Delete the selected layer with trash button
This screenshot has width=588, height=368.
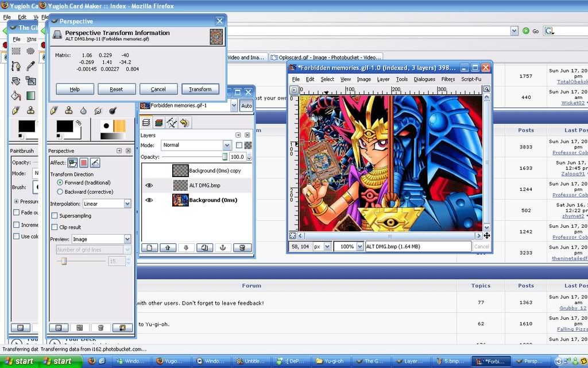click(x=242, y=247)
